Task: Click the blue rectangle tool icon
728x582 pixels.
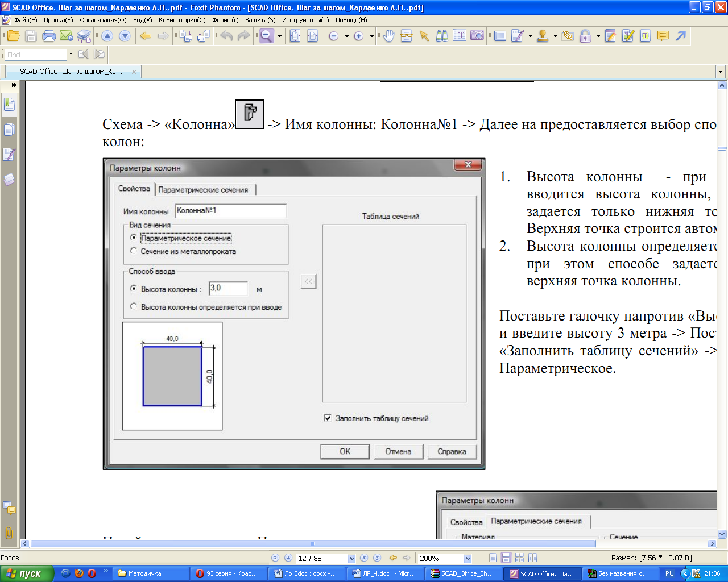Action: [x=500, y=36]
